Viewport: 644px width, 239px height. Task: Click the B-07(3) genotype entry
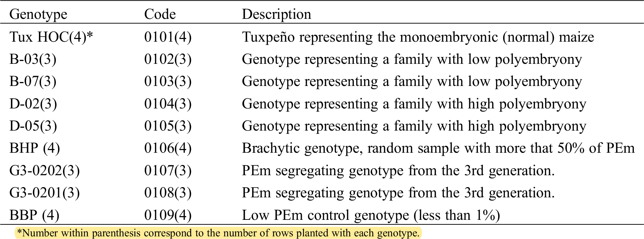33,82
